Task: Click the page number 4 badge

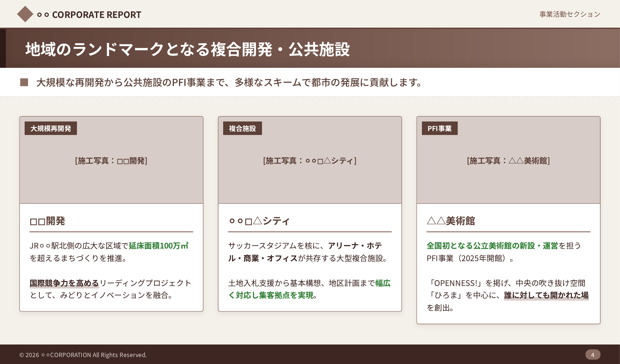Action: coord(593,355)
